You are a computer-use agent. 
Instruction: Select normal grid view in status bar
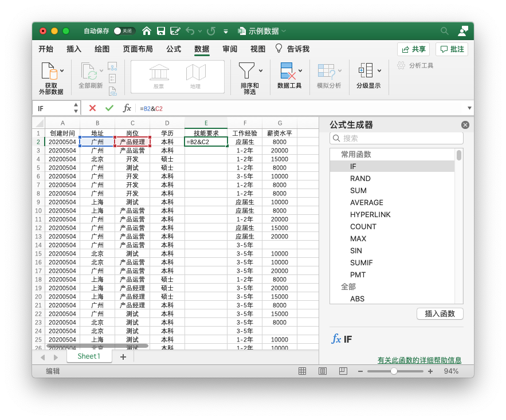coord(302,371)
